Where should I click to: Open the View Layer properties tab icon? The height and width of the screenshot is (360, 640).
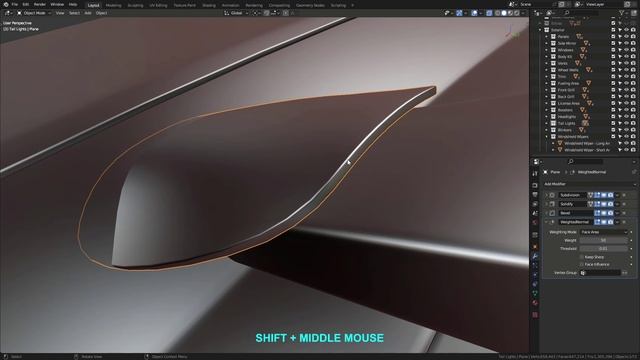(x=535, y=204)
